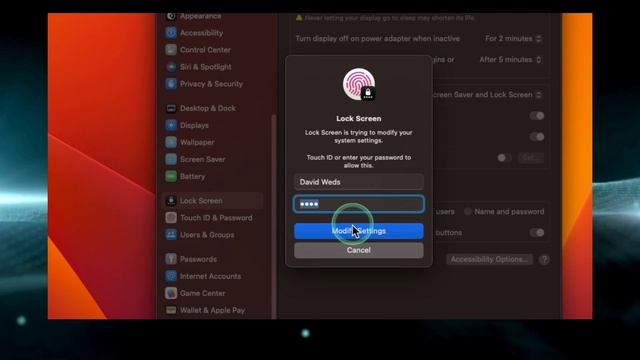This screenshot has width=640, height=360.
Task: Select Wallet & Apple Pay label
Action: tap(213, 310)
